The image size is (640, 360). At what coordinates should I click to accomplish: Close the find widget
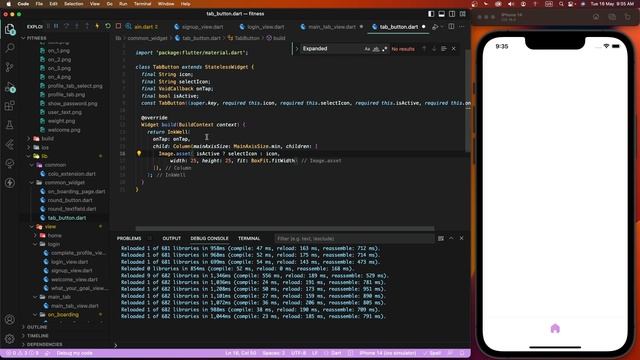coord(453,49)
